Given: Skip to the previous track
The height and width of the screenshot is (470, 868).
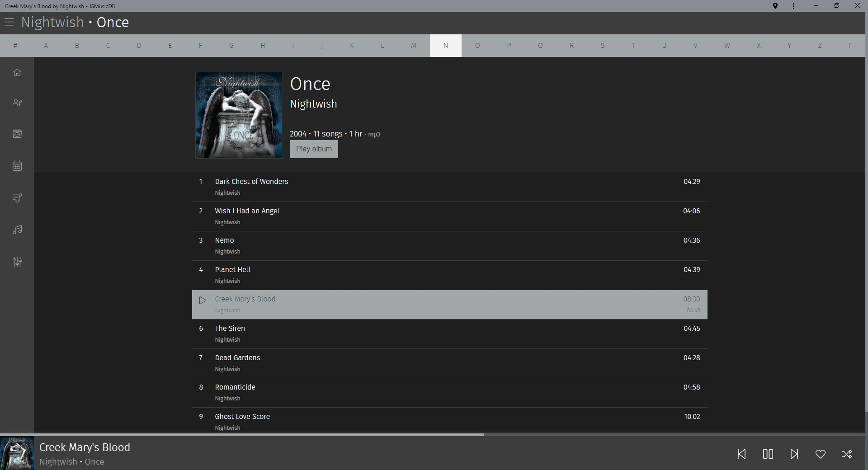Looking at the screenshot, I should (742, 454).
